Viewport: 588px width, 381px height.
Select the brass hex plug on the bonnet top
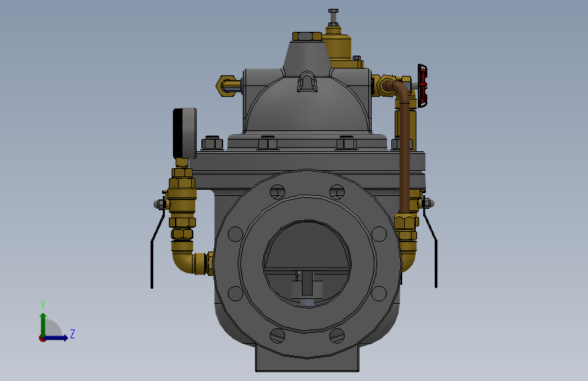coord(307,37)
